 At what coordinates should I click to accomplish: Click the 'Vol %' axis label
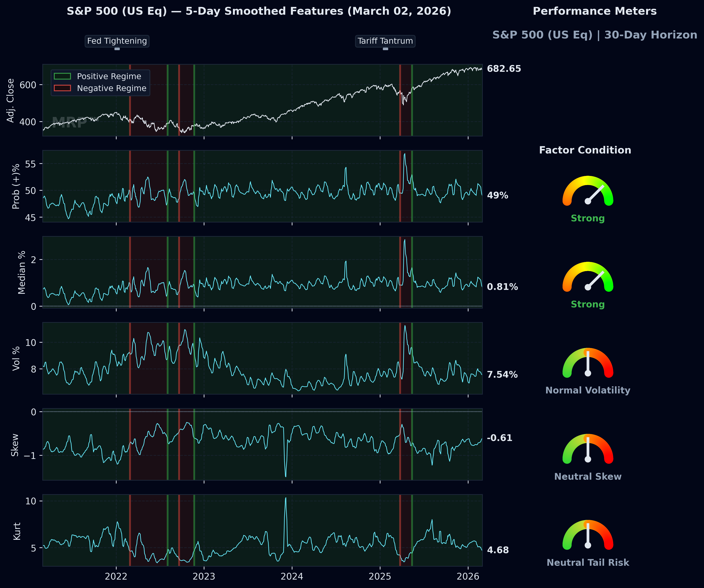coord(16,358)
